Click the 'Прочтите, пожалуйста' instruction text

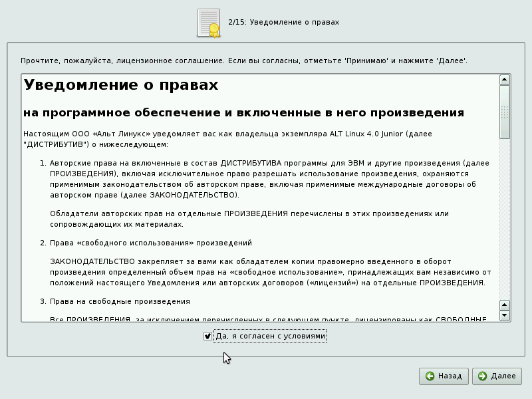(243, 61)
